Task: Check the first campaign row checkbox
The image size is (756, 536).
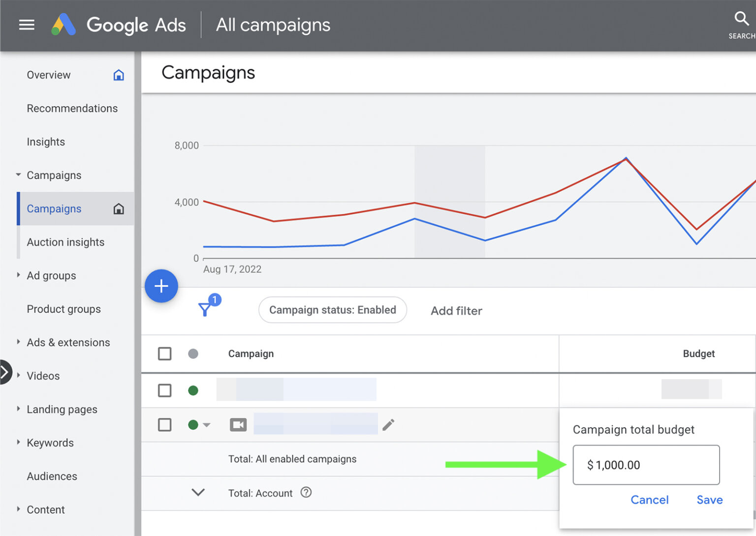Action: pos(164,390)
